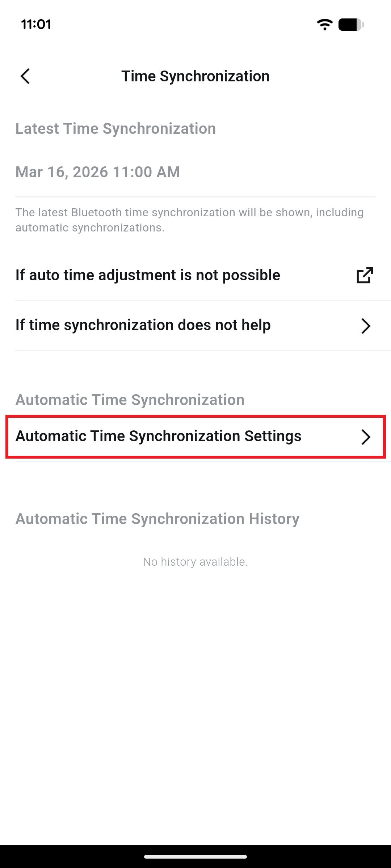
Task: Expand chevron beside time synchronization does not help
Action: click(x=366, y=326)
